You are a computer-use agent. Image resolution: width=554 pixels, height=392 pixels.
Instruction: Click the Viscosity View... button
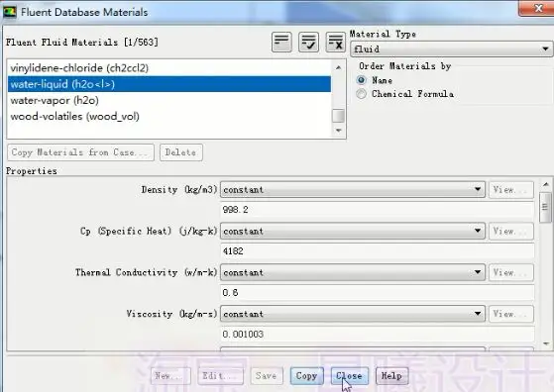511,314
